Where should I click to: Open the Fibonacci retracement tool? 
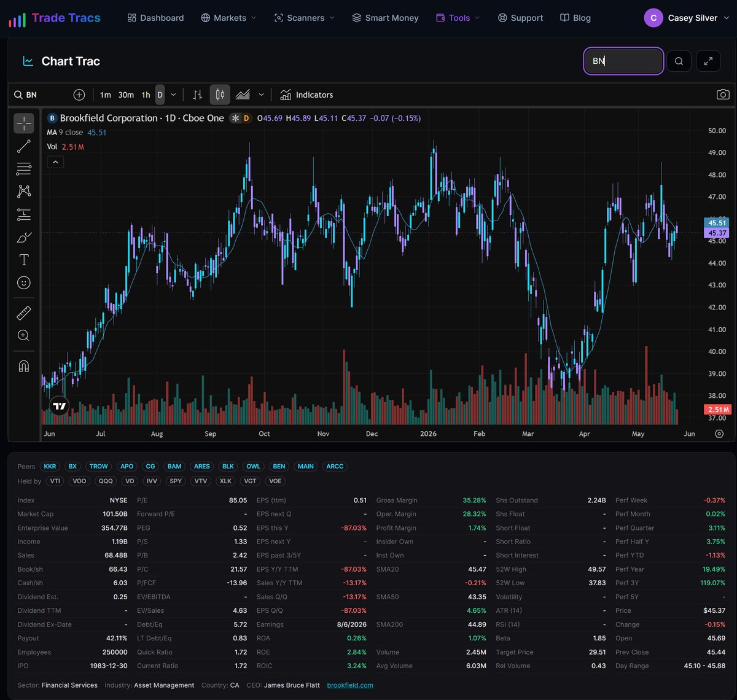tap(24, 169)
